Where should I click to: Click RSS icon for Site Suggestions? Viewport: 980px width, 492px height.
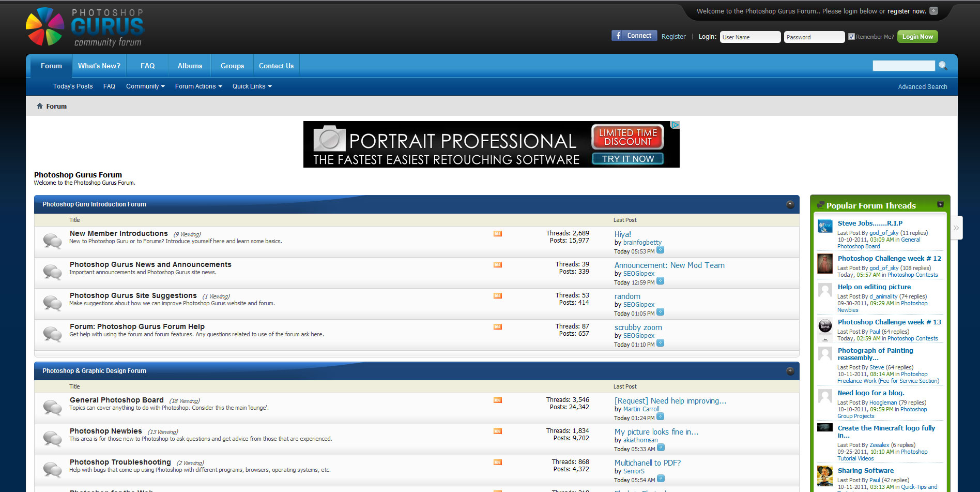tap(497, 296)
